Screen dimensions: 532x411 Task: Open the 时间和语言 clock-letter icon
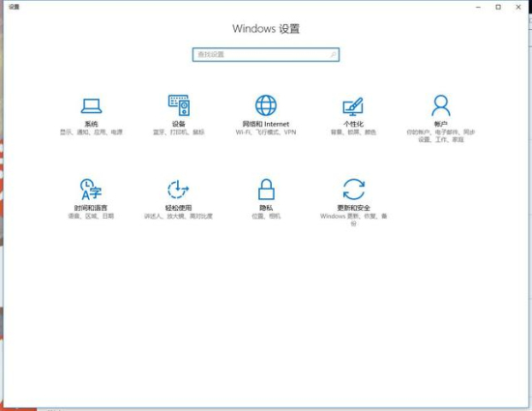coord(91,190)
